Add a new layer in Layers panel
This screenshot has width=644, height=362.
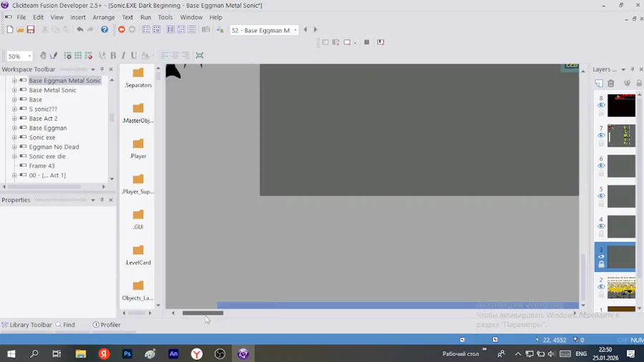(x=599, y=83)
